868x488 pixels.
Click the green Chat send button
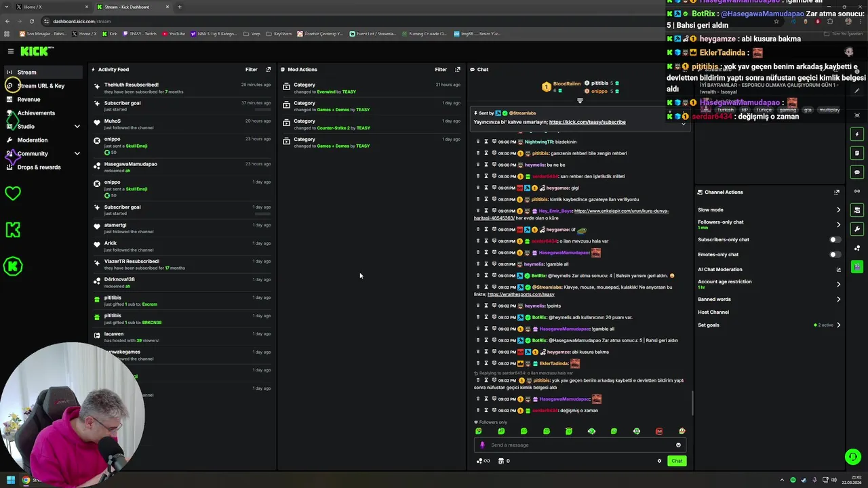(677, 461)
